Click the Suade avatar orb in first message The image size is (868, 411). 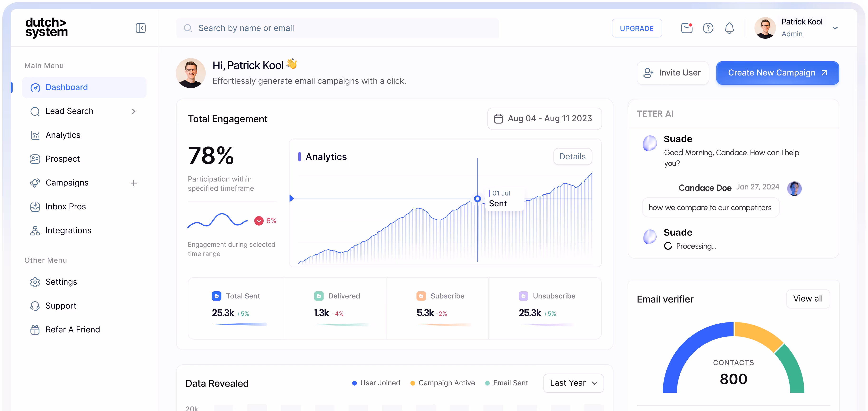650,143
